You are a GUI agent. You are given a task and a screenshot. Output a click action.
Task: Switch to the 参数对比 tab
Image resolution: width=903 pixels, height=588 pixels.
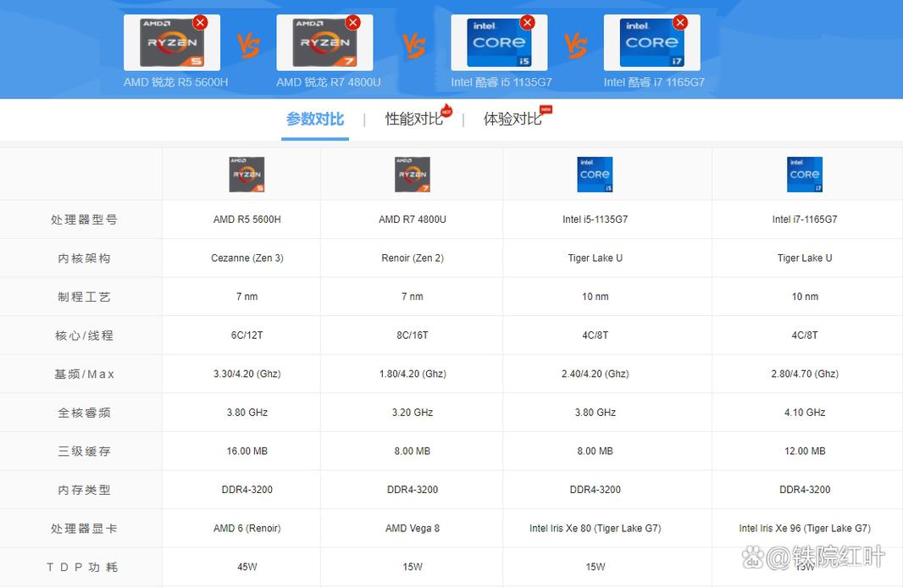point(315,119)
